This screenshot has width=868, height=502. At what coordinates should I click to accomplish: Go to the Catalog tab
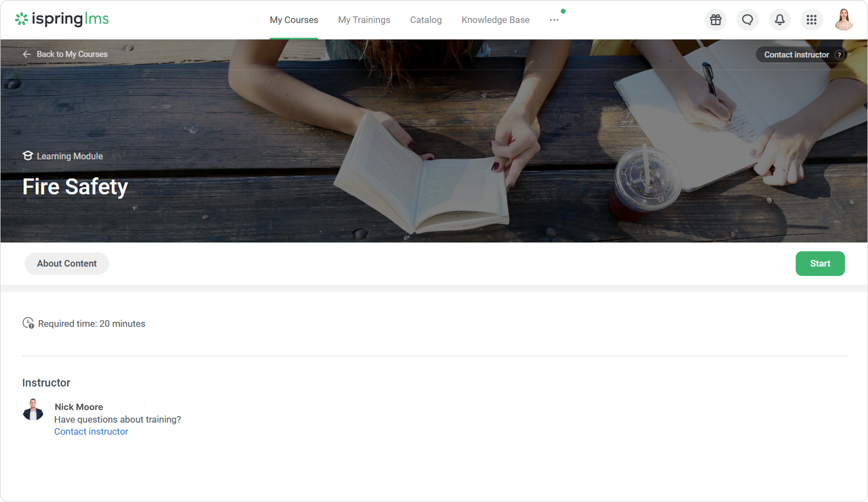click(x=426, y=20)
